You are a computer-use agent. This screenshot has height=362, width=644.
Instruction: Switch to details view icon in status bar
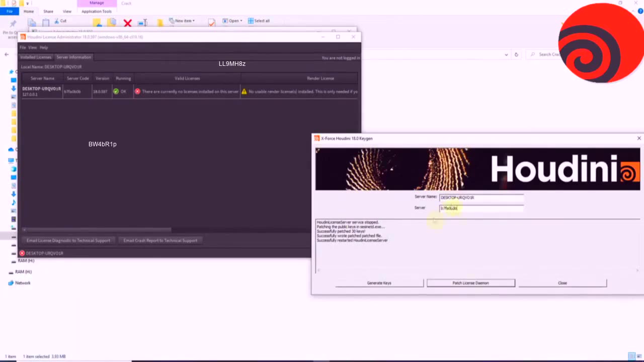(631, 356)
